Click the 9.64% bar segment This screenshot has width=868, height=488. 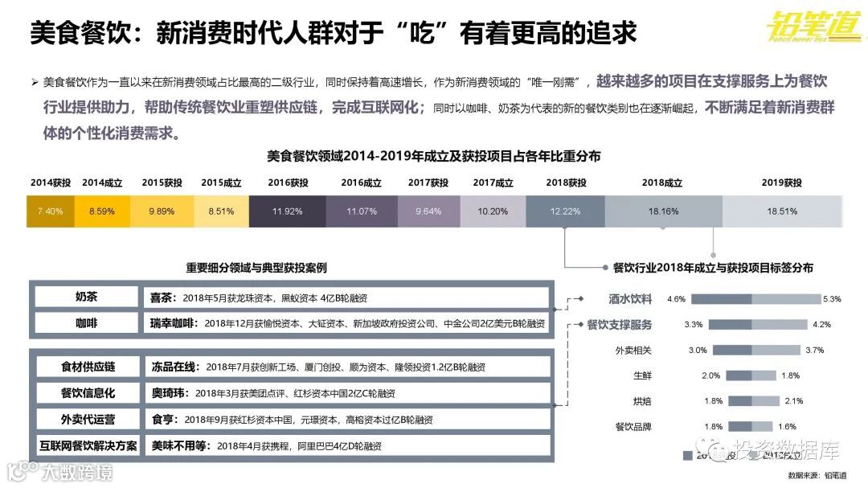(428, 211)
